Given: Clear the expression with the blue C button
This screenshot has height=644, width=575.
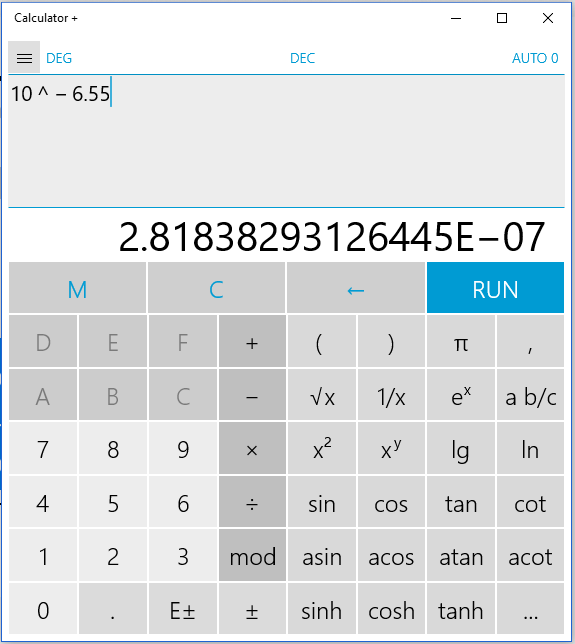Looking at the screenshot, I should point(216,288).
